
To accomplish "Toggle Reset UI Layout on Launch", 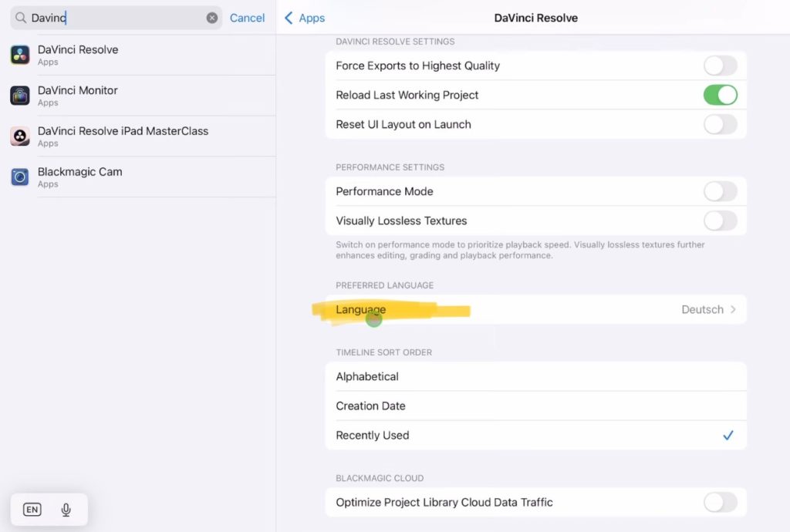I will (x=720, y=124).
